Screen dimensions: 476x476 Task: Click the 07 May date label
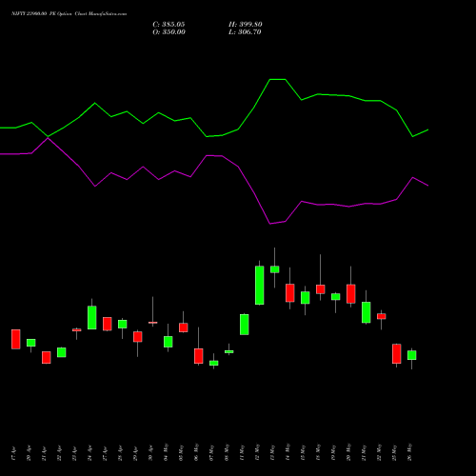click(x=211, y=452)
